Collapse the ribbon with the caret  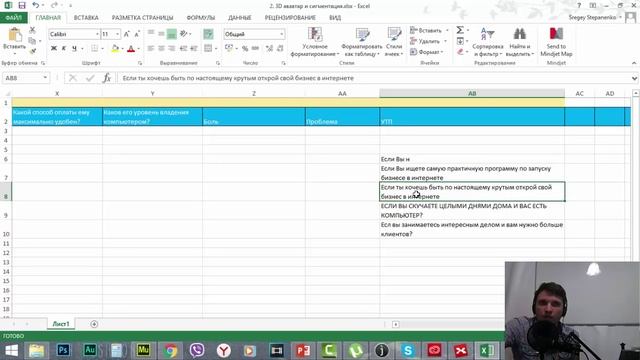click(x=634, y=63)
